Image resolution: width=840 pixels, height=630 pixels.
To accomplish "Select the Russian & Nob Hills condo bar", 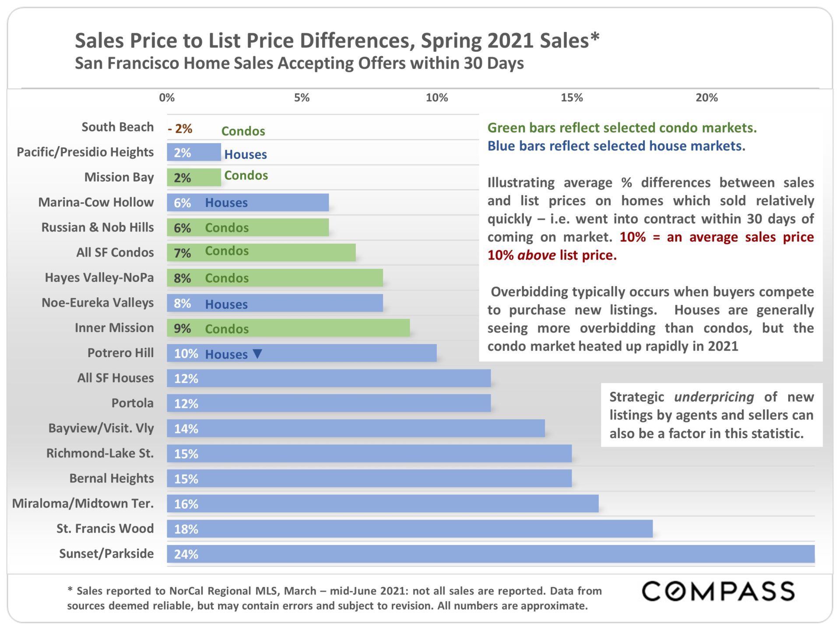I will point(248,228).
